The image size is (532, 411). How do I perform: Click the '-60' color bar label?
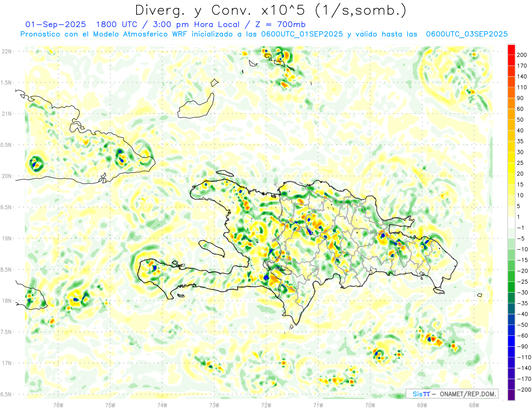(523, 336)
